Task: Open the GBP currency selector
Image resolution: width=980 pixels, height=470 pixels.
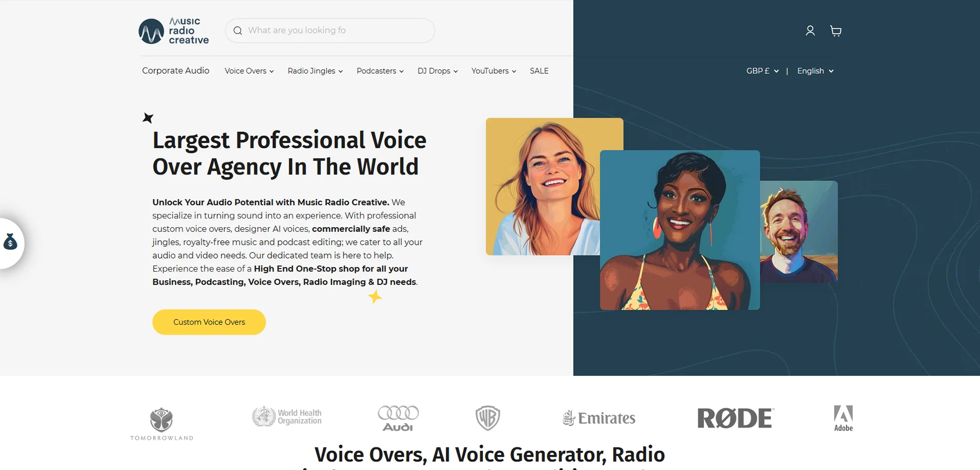Action: (762, 71)
